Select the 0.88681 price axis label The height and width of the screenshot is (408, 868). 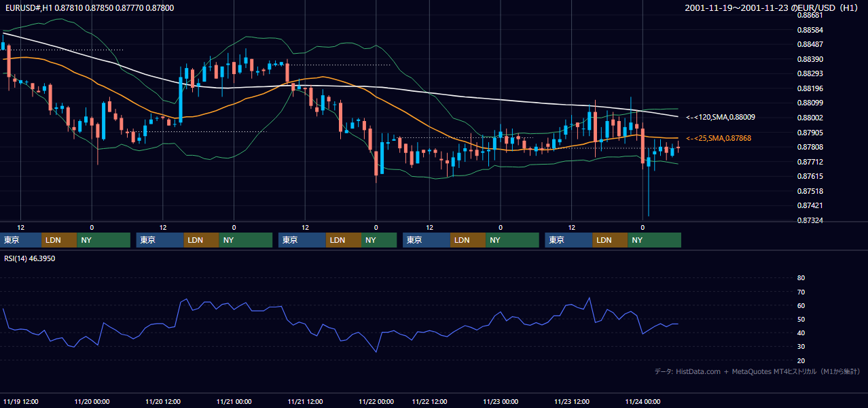click(810, 15)
